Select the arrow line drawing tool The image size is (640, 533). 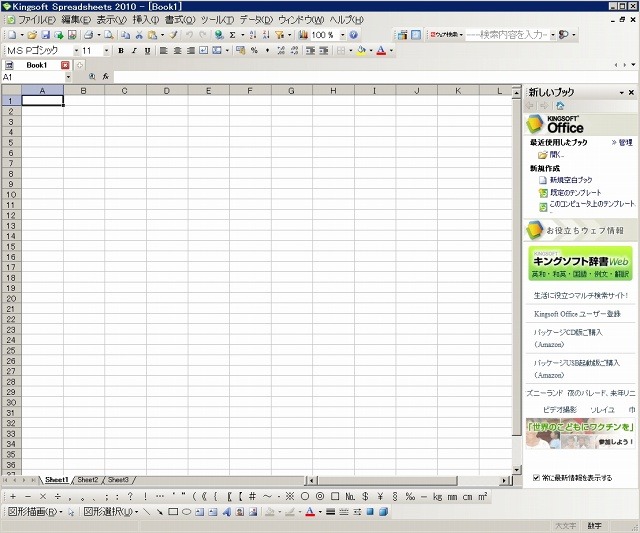click(160, 512)
